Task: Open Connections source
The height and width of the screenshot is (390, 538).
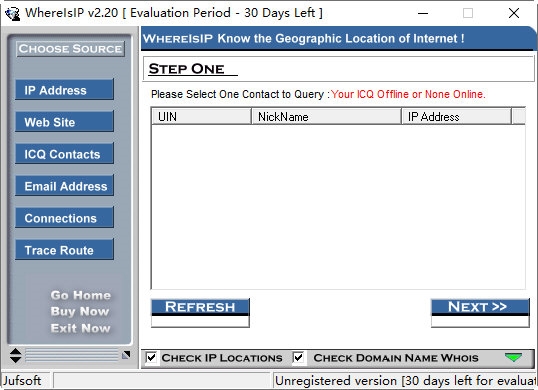Action: click(x=64, y=217)
